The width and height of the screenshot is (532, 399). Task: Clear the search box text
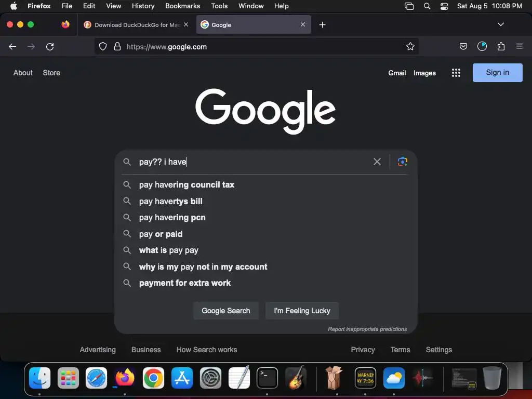pos(377,162)
